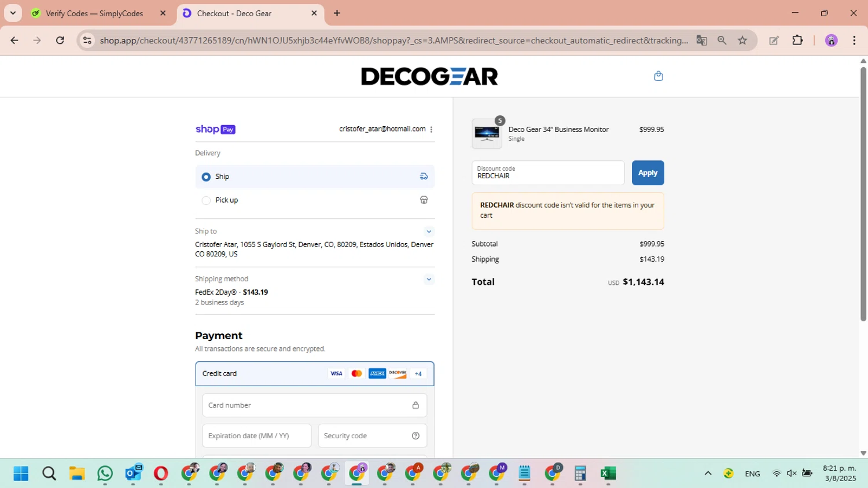Viewport: 868px width, 488px height.
Task: Bookmark this page with the star icon
Action: [742, 41]
